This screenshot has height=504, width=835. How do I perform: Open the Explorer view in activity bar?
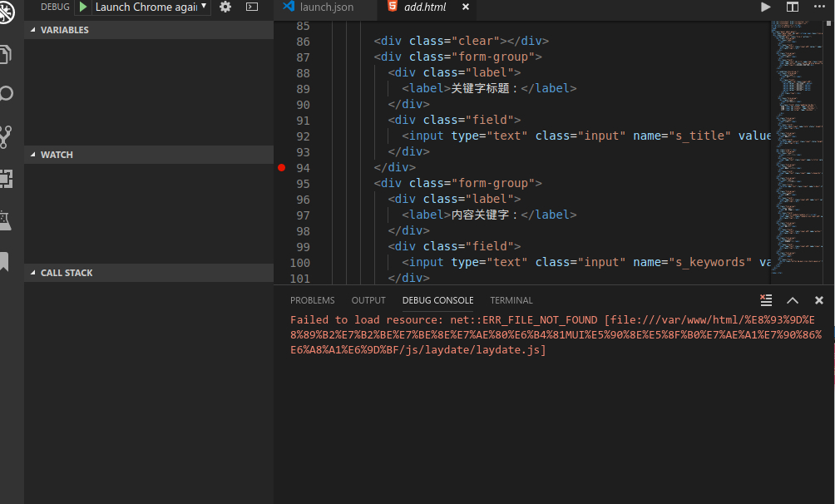[7, 55]
